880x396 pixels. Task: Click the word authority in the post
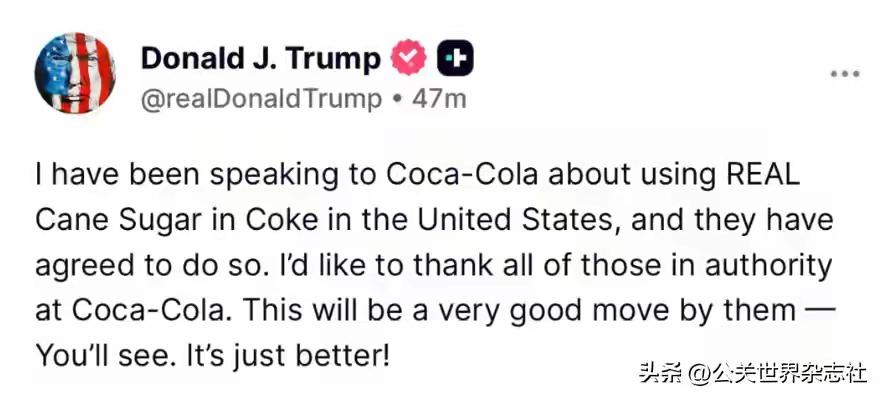(768, 266)
